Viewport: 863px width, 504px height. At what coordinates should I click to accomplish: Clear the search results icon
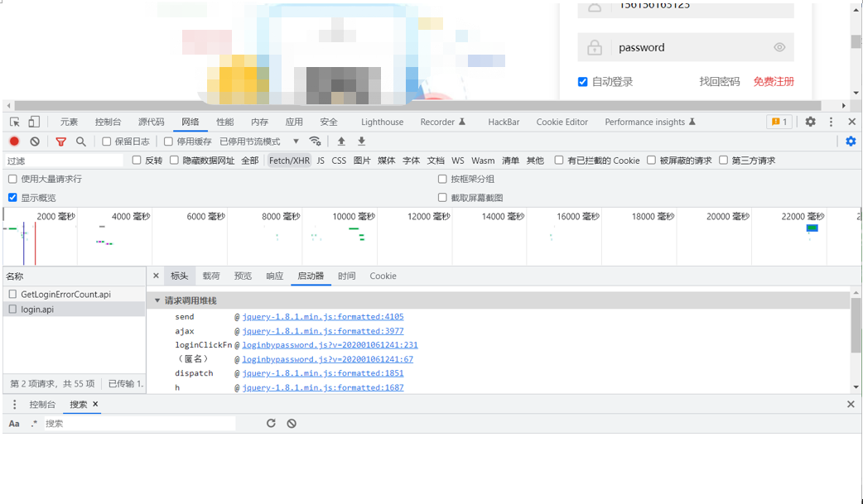tap(292, 423)
